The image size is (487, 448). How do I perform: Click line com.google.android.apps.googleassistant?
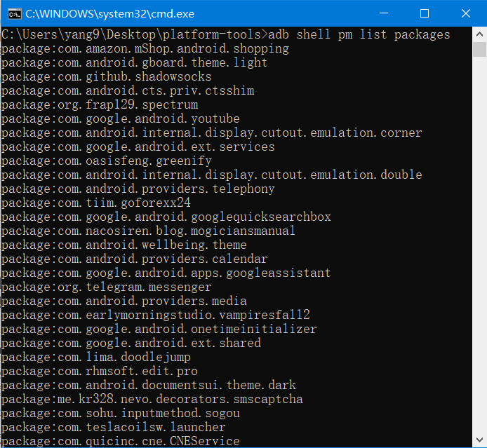click(166, 273)
